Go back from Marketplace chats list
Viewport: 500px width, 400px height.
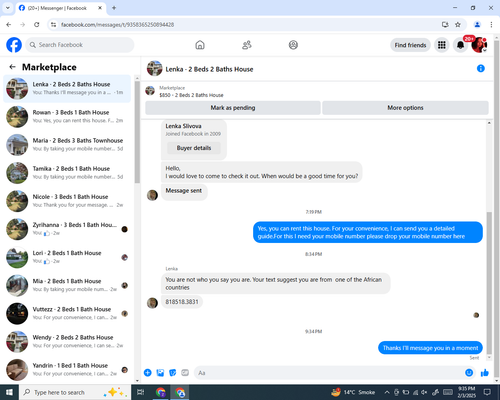point(13,67)
